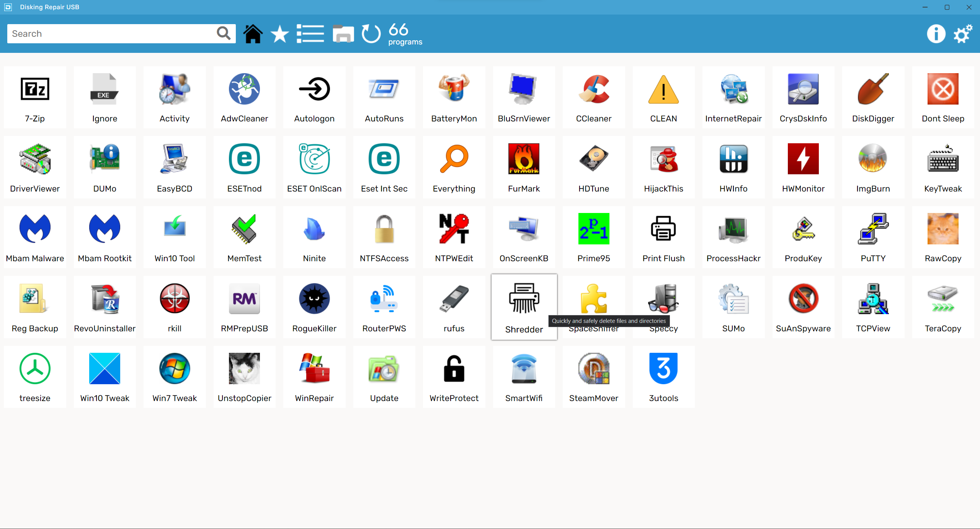Launch PuTTY
Image resolution: width=980 pixels, height=529 pixels.
[x=873, y=237]
